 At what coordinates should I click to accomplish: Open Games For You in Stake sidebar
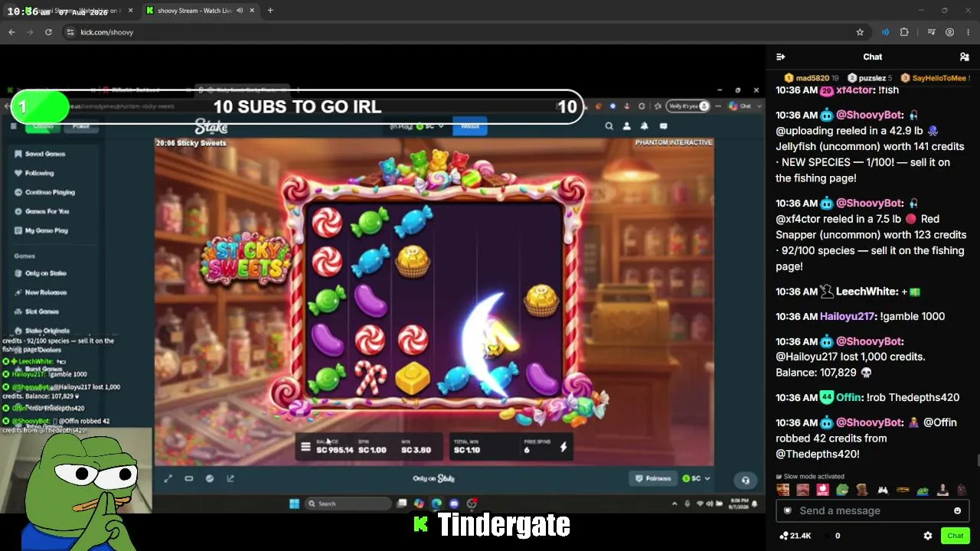click(47, 211)
